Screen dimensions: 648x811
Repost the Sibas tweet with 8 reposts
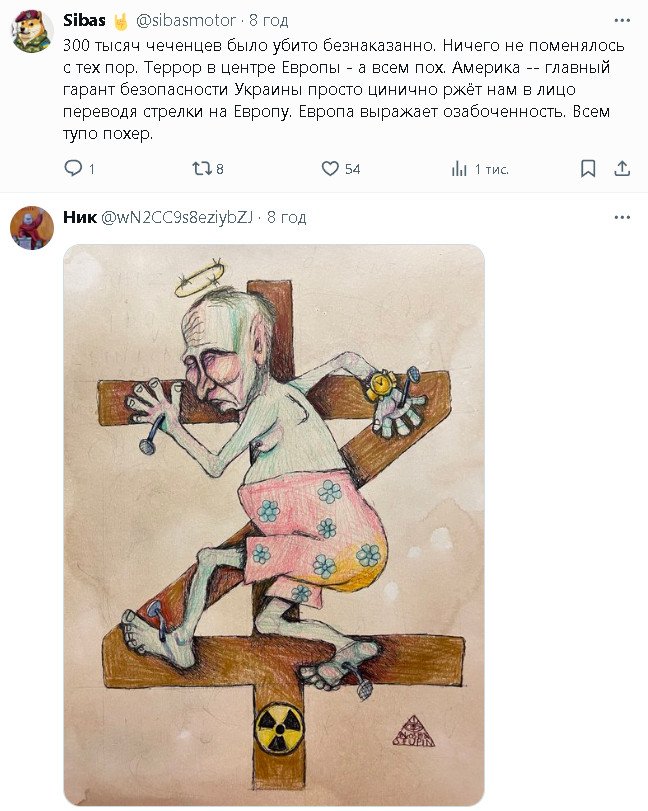[x=202, y=169]
